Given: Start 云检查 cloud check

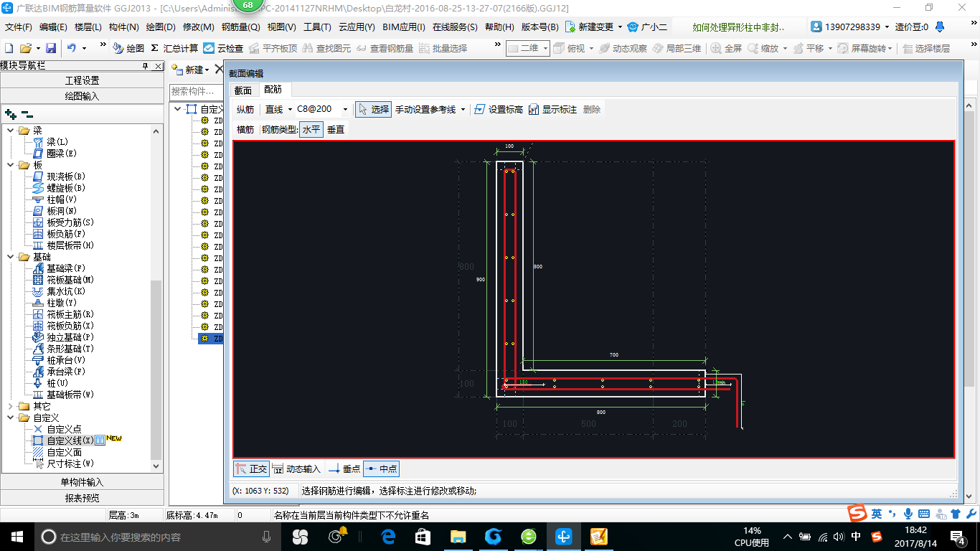Looking at the screenshot, I should [223, 48].
